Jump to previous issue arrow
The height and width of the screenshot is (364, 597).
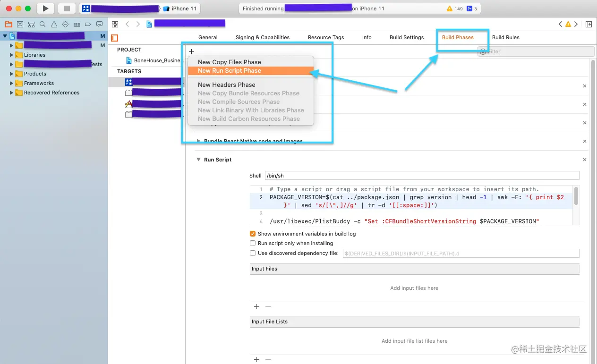561,24
